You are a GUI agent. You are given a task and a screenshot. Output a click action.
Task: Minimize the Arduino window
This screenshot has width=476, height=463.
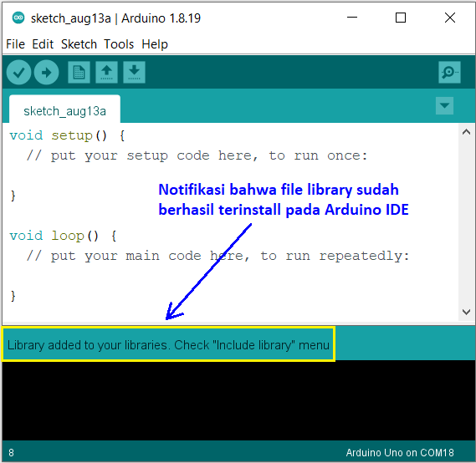tap(352, 18)
